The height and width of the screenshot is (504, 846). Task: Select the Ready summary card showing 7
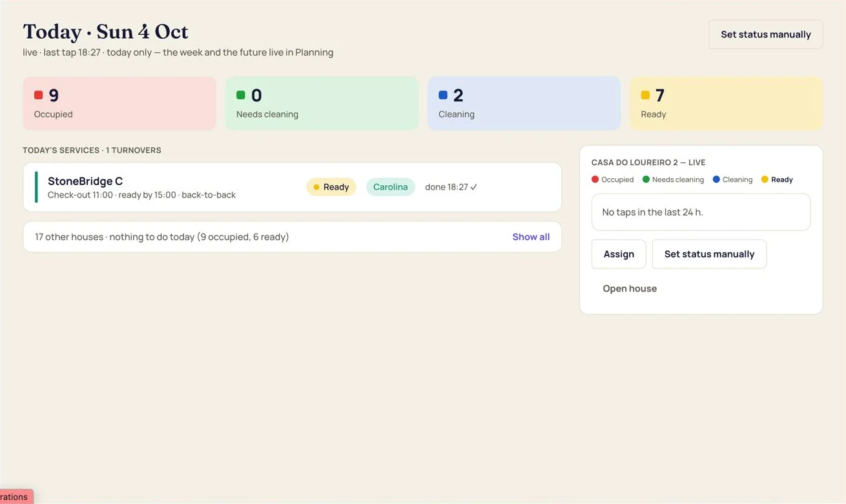726,103
